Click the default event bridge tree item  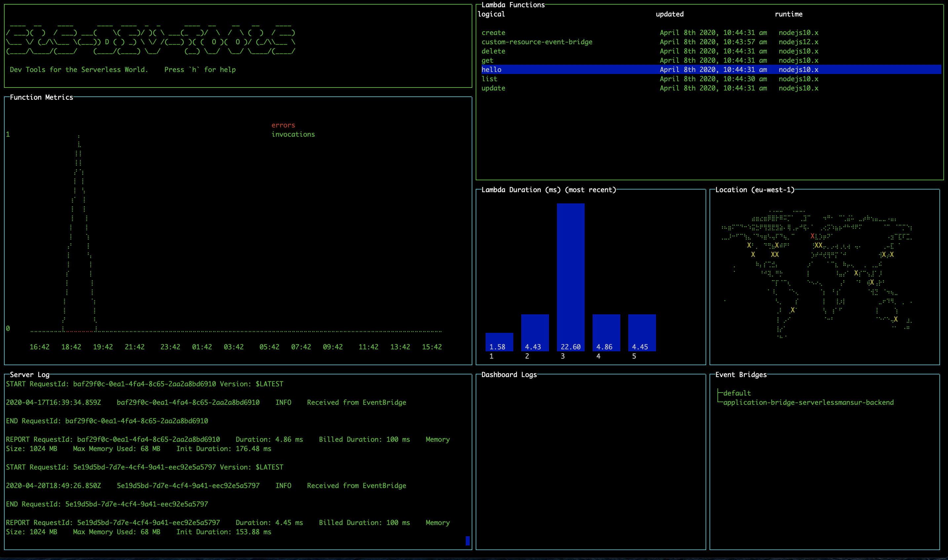pyautogui.click(x=737, y=393)
